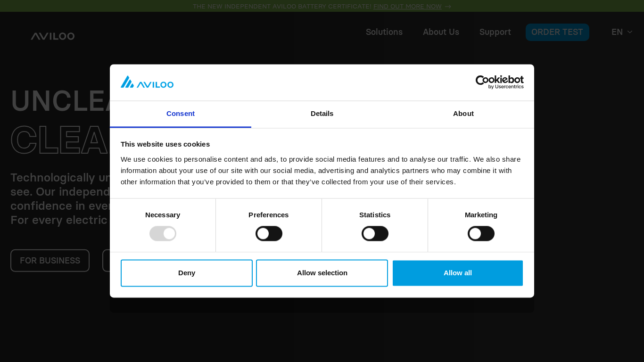The height and width of the screenshot is (362, 644).
Task: Open the Cookiebot by Usercentrics logo link
Action: click(499, 82)
